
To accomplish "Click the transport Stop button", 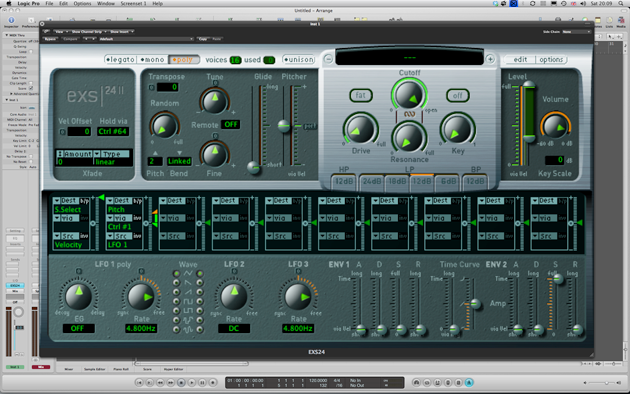I will click(x=181, y=382).
